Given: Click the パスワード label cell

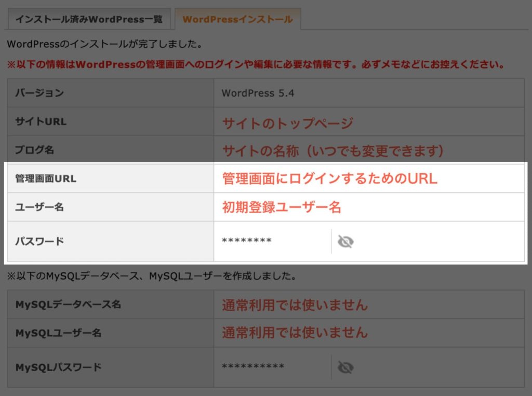Looking at the screenshot, I should 111,241.
